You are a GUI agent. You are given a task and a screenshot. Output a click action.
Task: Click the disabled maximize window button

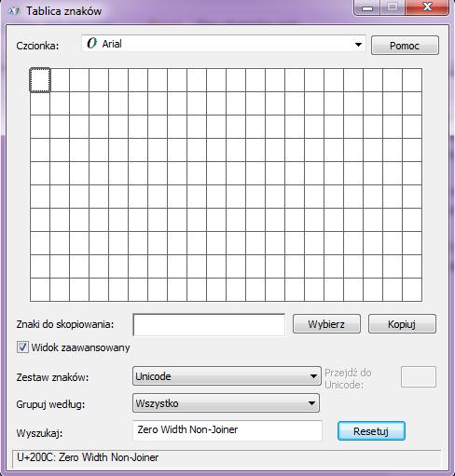tap(393, 7)
